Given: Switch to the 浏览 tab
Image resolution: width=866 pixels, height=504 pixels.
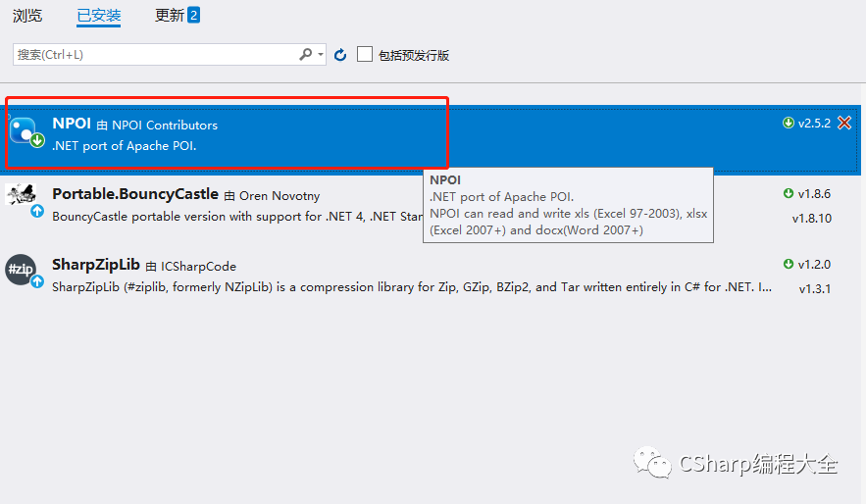Looking at the screenshot, I should click(x=27, y=16).
